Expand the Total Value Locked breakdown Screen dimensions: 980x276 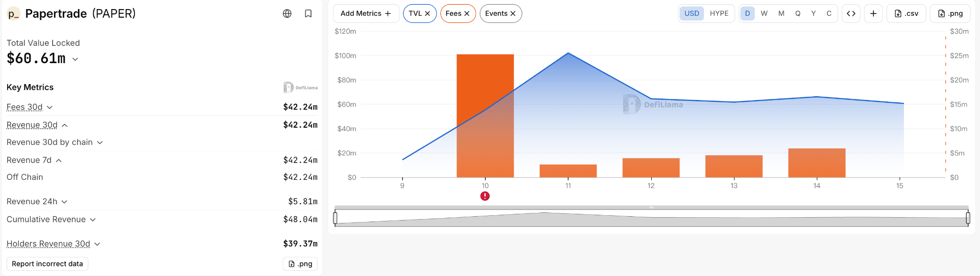coord(75,59)
